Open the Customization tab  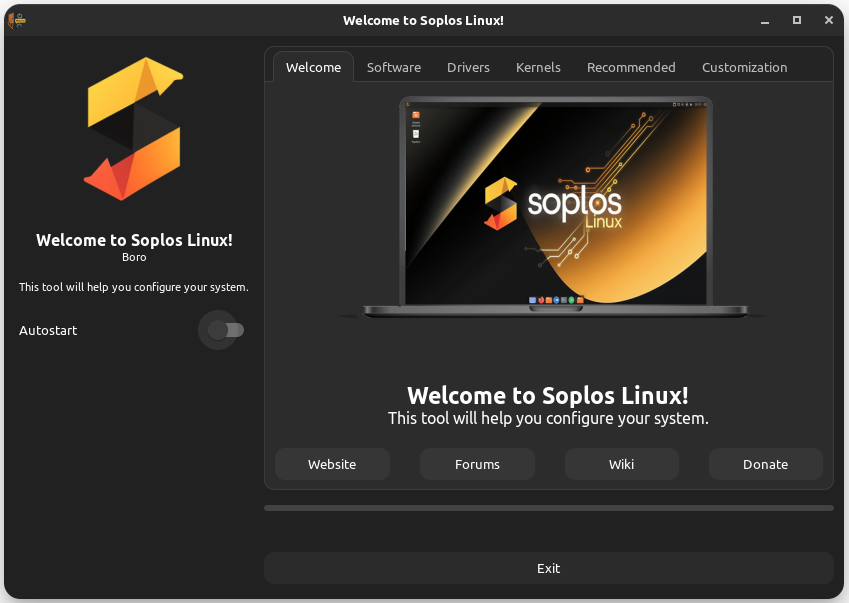point(744,67)
